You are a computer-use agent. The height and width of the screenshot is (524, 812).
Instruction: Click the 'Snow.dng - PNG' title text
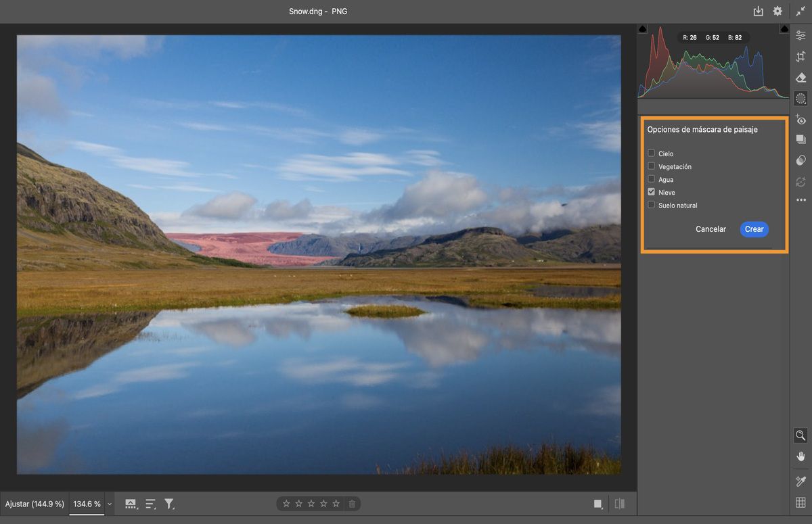[x=318, y=11]
